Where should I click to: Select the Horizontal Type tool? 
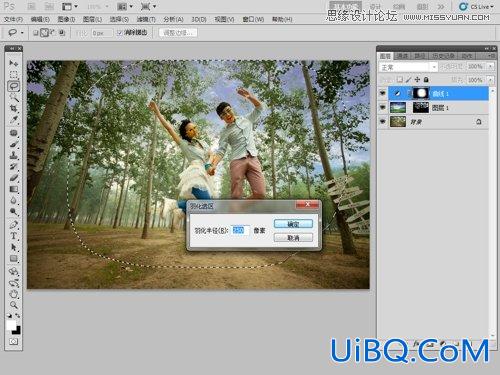[x=14, y=236]
